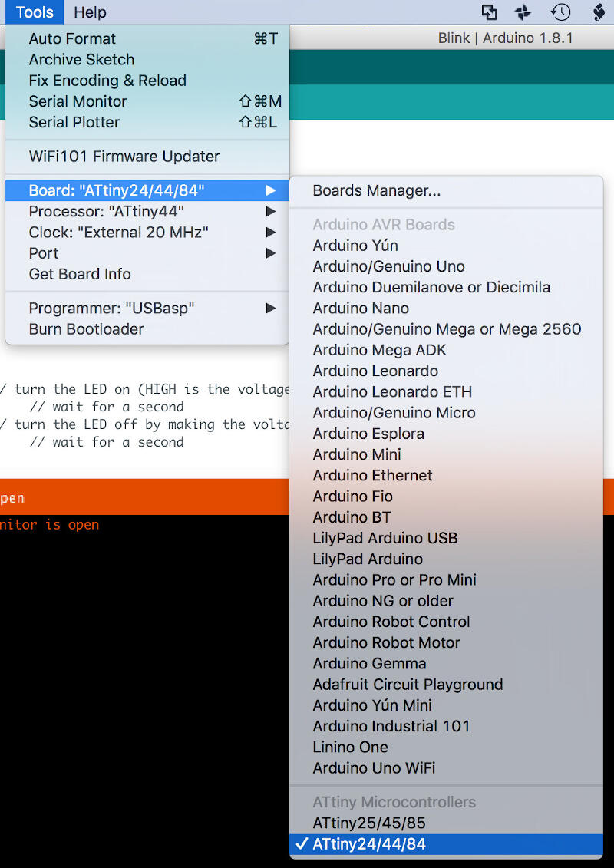Choose the Arduino BT board
Screen dimensions: 614x868
[446, 517]
